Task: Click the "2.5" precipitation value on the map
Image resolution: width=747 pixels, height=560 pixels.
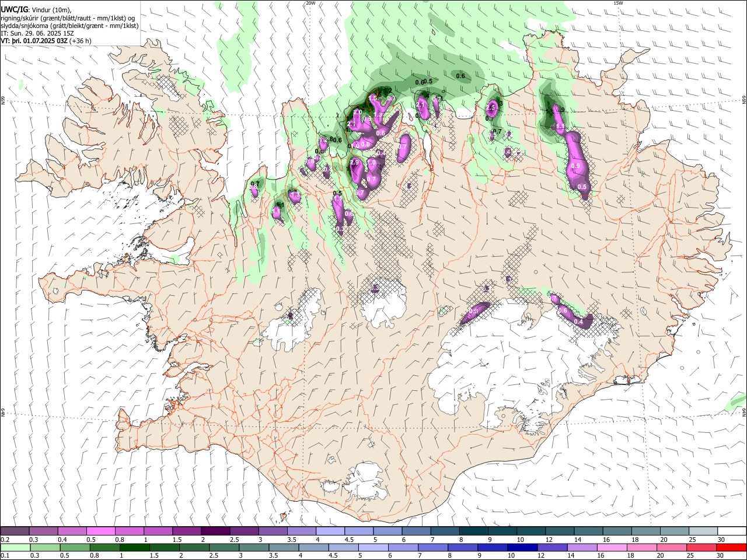Action: tap(490, 108)
